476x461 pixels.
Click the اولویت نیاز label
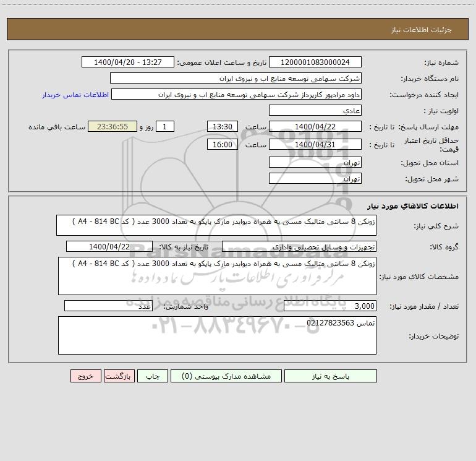[x=441, y=111]
